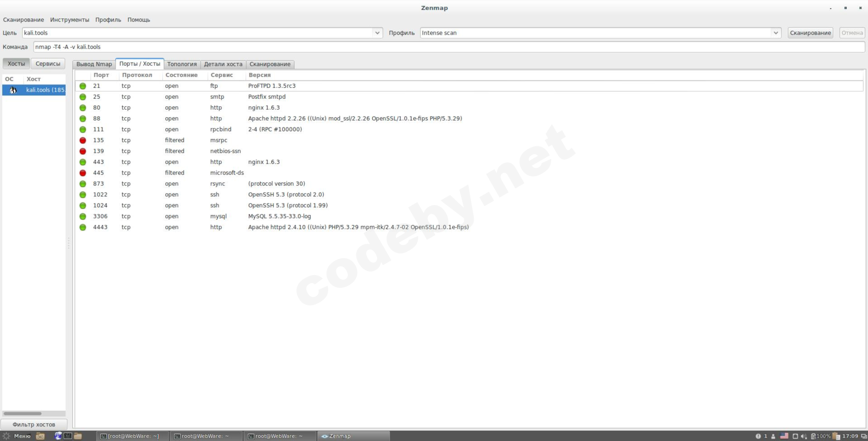This screenshot has width=868, height=441.
Task: Sort by the Порт column header
Action: tap(105, 75)
